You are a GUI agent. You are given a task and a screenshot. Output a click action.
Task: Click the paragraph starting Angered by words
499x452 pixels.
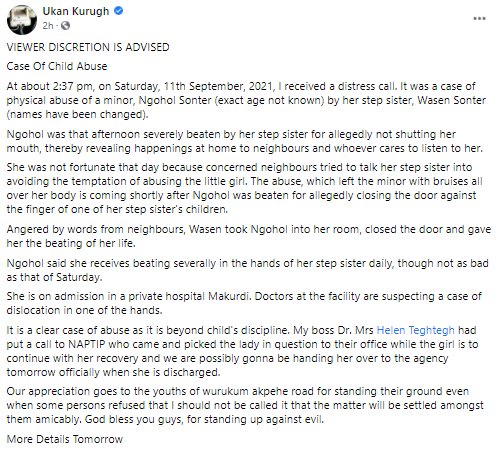[249, 236]
